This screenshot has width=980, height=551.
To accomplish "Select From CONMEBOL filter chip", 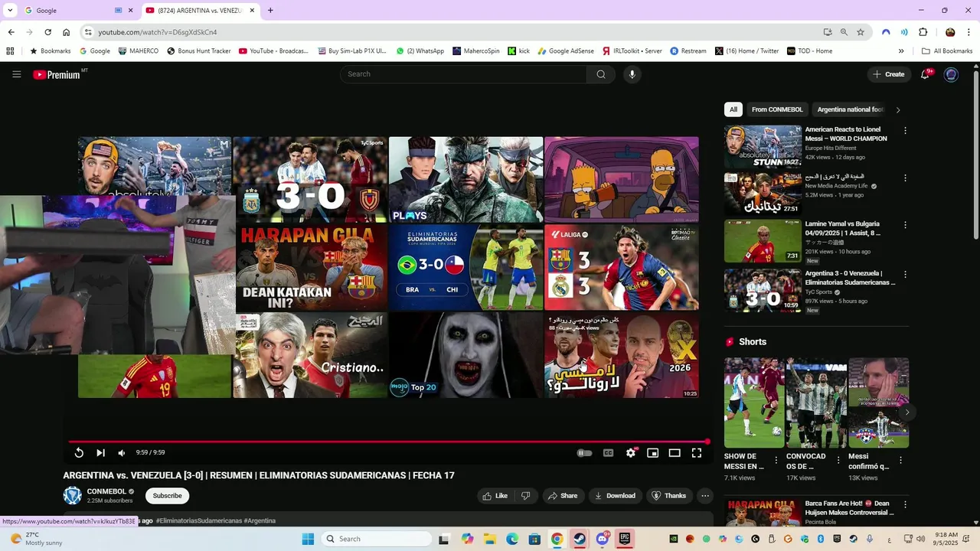I will (x=777, y=109).
